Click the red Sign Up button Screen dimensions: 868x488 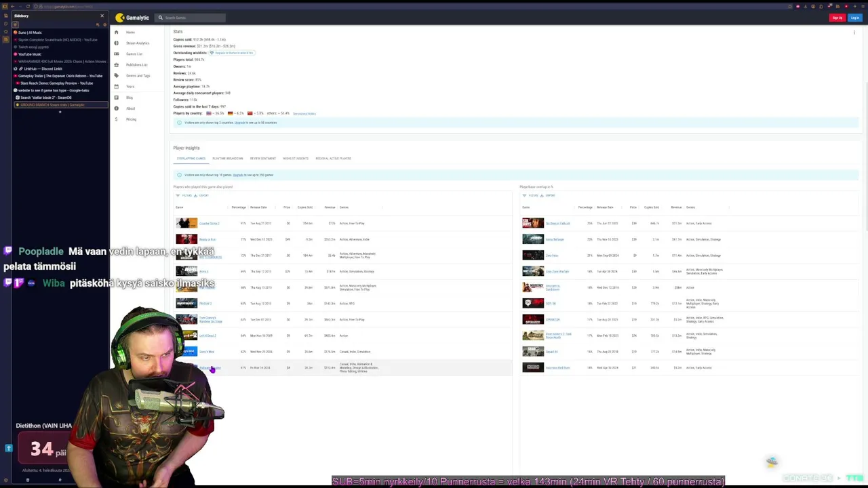point(837,18)
